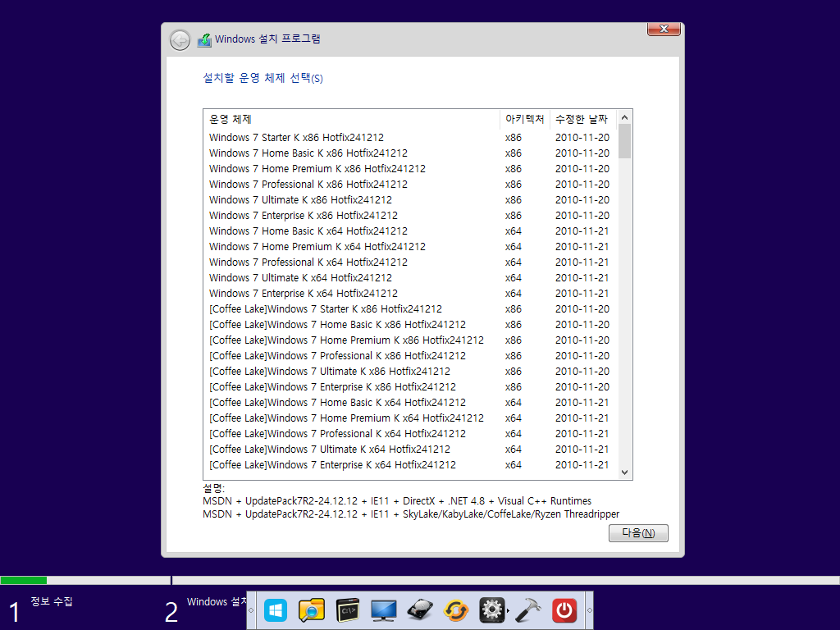Click the hammer tool dock icon
Image resolution: width=840 pixels, height=630 pixels.
[527, 610]
